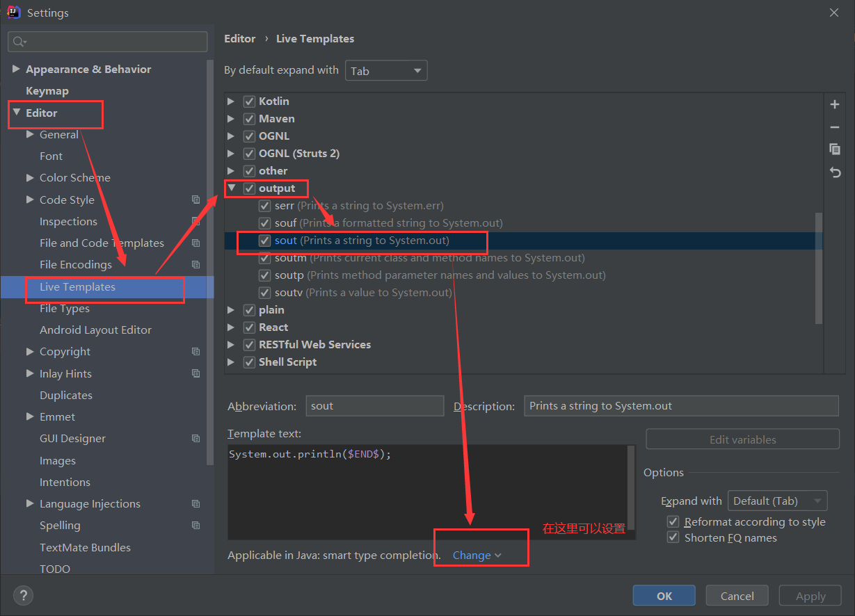
Task: Click the restore deleted defaults icon
Action: click(835, 172)
